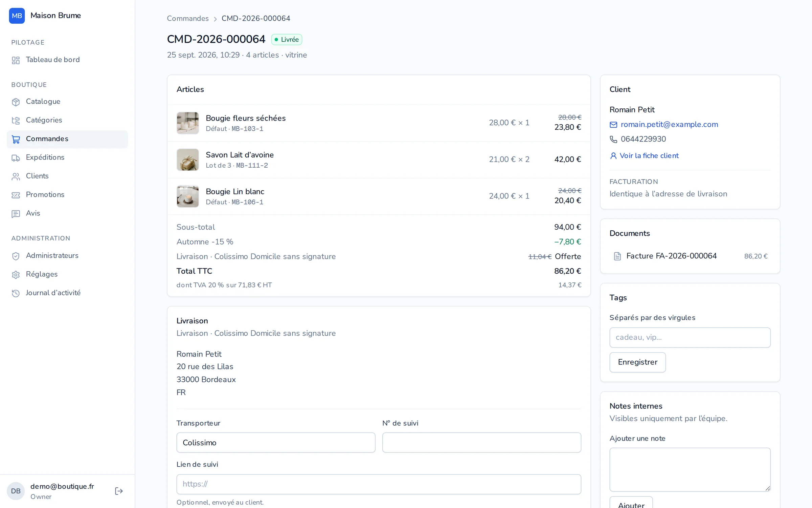Click the Journal d'activité history icon
This screenshot has height=508, width=812.
pyautogui.click(x=16, y=293)
